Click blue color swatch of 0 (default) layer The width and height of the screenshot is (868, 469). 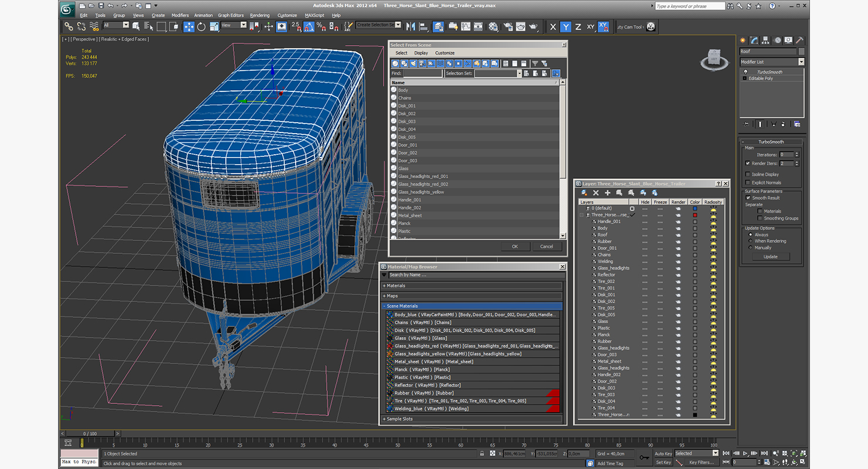[x=695, y=208]
